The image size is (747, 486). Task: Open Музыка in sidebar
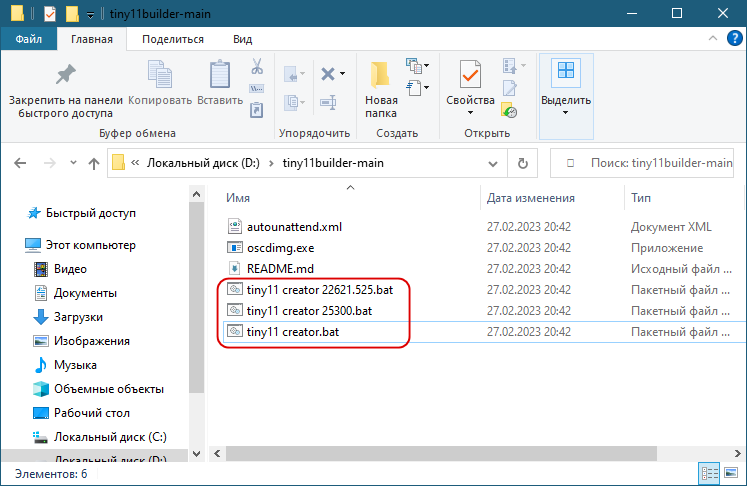pyautogui.click(x=75, y=365)
